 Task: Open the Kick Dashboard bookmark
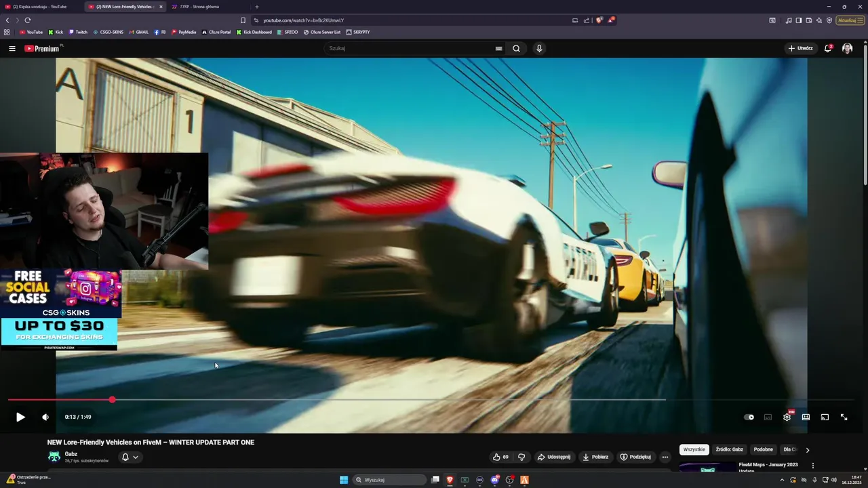(x=254, y=32)
